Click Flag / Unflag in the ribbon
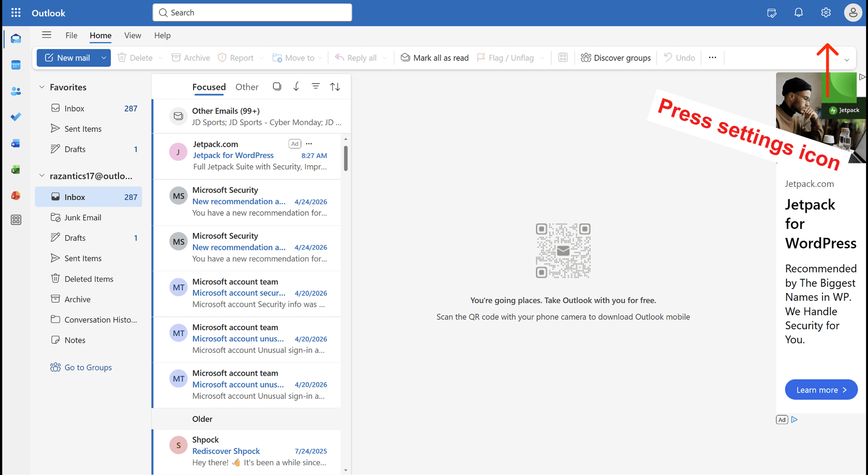This screenshot has height=475, width=868. (x=505, y=58)
